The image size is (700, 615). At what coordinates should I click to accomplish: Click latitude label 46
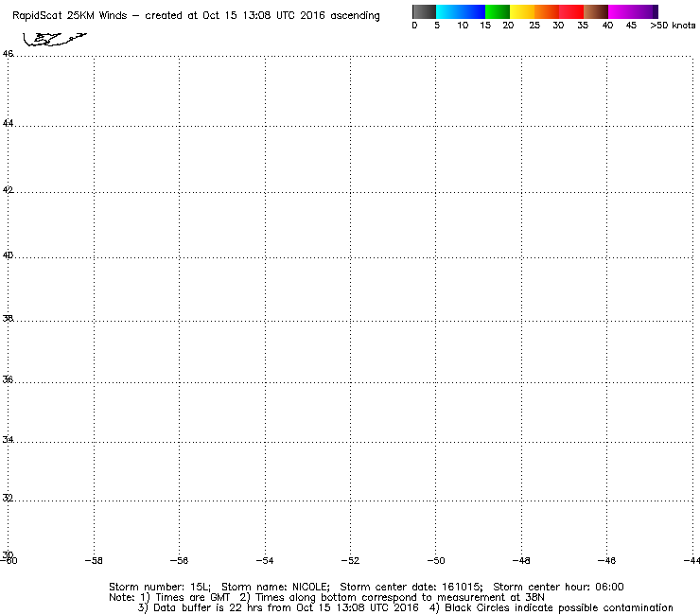[8, 54]
